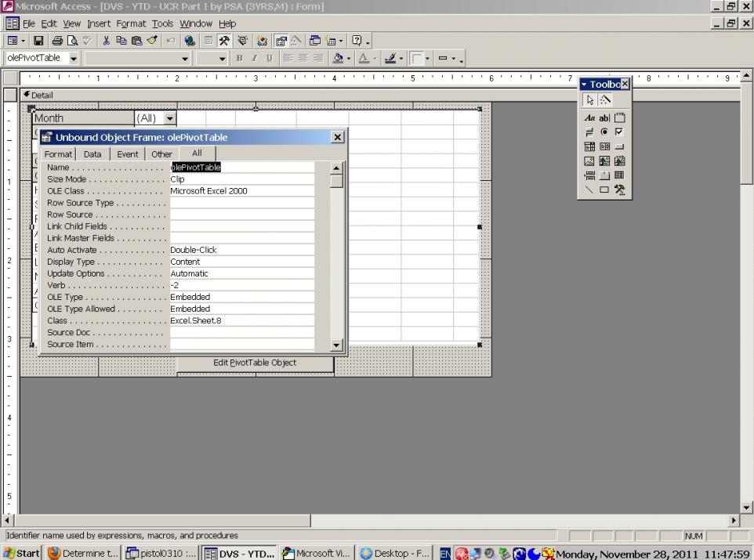Toggle Italic formatting

[255, 58]
